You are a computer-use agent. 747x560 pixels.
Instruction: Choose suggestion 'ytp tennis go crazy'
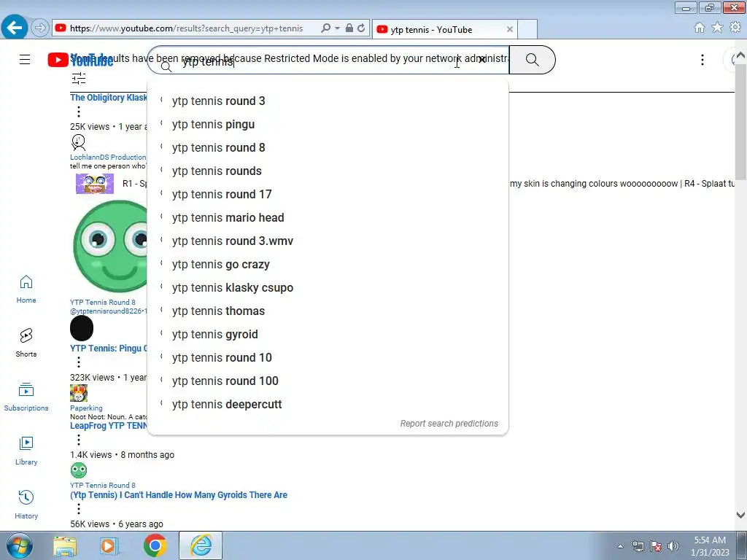pyautogui.click(x=328, y=264)
